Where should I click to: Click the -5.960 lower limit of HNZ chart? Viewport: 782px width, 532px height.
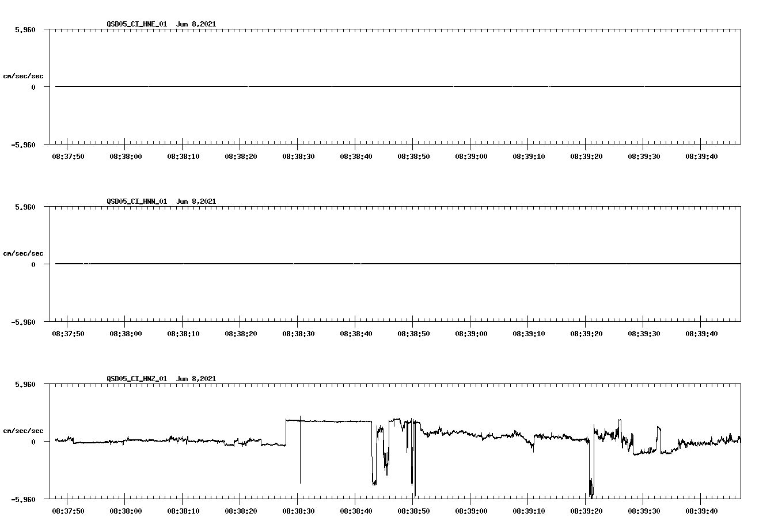pyautogui.click(x=23, y=499)
